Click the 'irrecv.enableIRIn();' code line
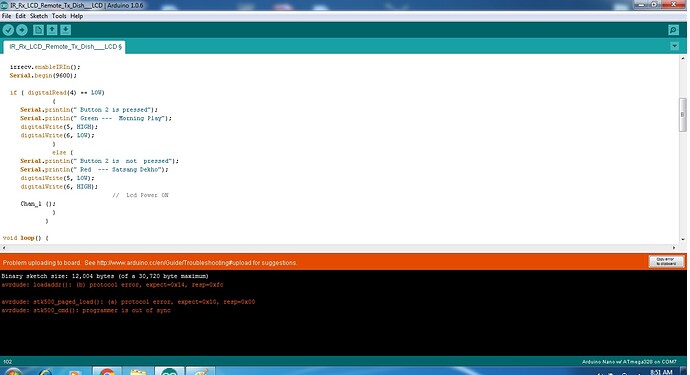This screenshot has height=375, width=690. (x=45, y=67)
